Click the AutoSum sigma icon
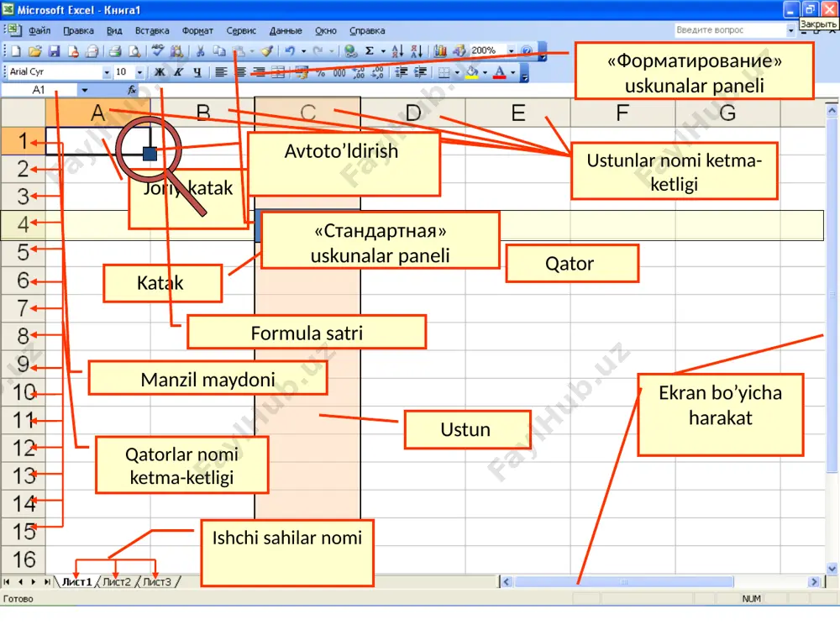Screen dimensions: 840x630 370,51
